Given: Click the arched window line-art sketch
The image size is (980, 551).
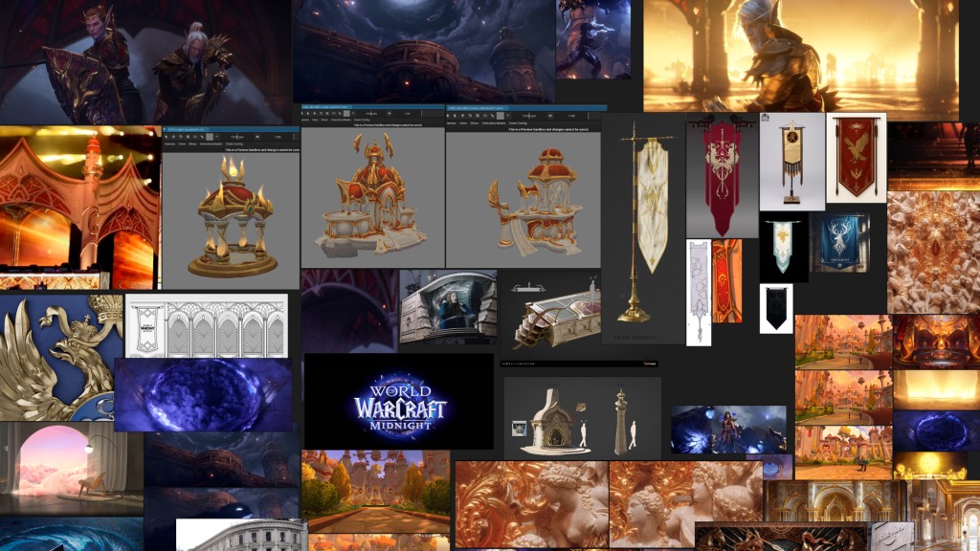Looking at the screenshot, I should [206, 326].
